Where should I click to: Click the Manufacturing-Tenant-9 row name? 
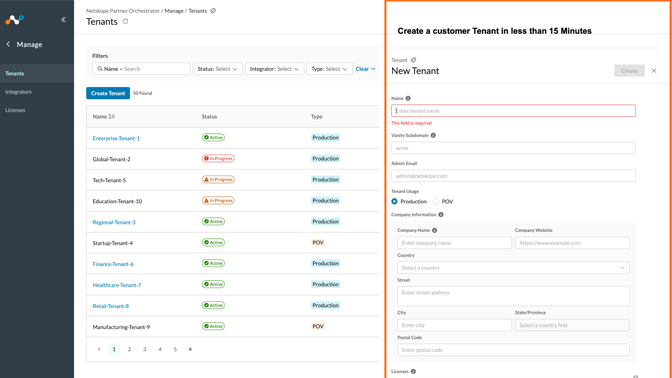121,327
